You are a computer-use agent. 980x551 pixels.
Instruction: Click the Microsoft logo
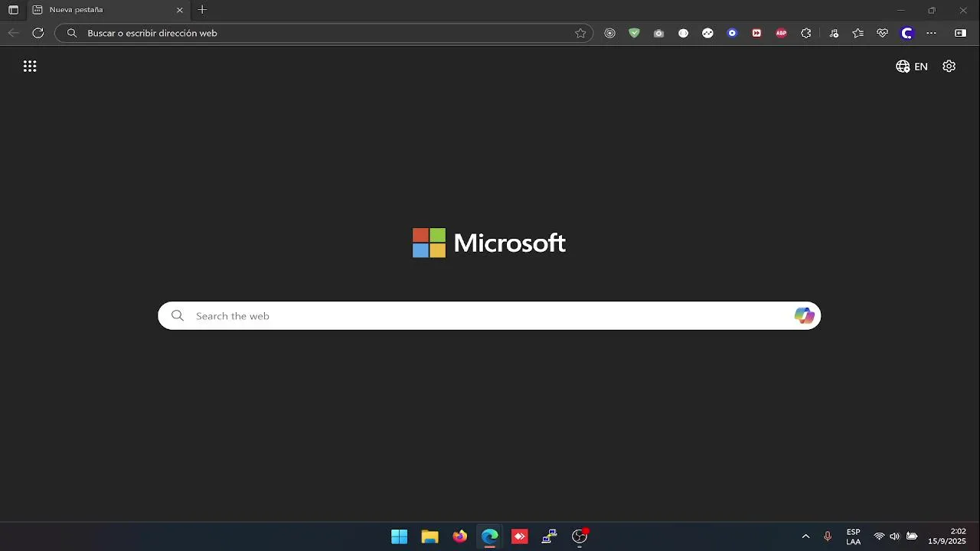click(489, 243)
